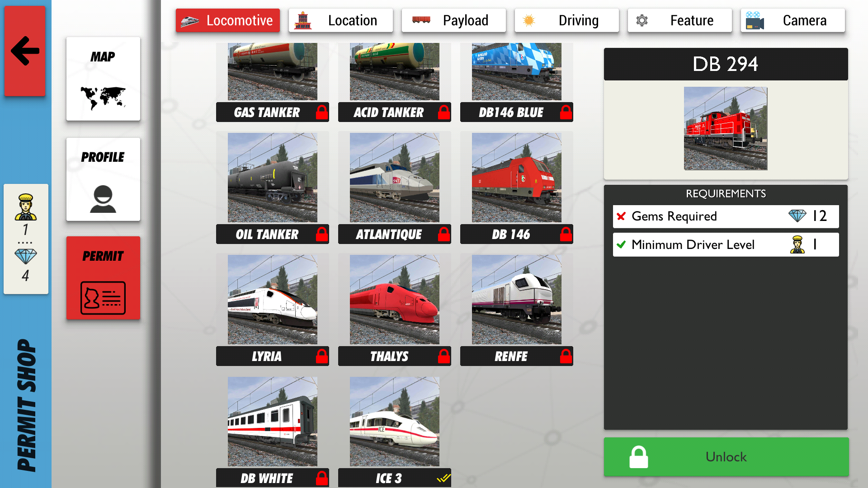Click the gems required value 12
The image size is (868, 488).
[820, 216]
